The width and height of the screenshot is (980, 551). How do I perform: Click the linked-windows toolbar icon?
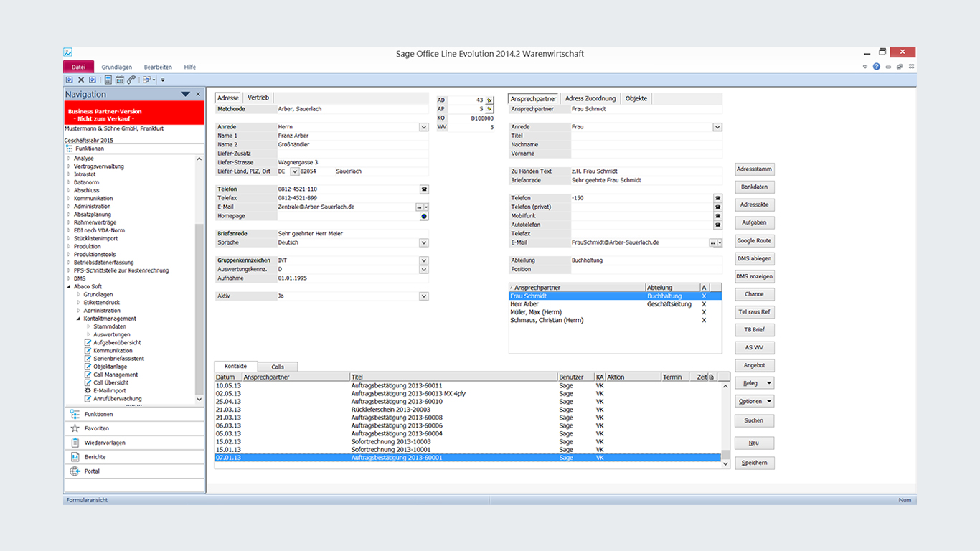pos(148,80)
